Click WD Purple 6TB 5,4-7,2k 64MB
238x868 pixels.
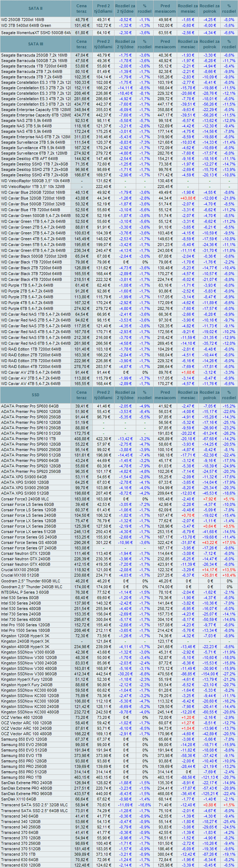[27, 308]
